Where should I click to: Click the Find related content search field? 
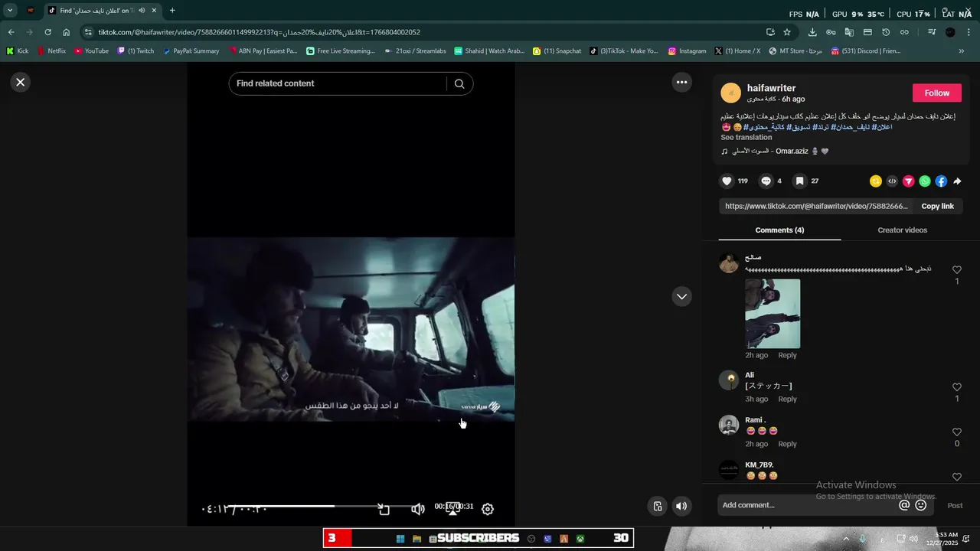[337, 83]
